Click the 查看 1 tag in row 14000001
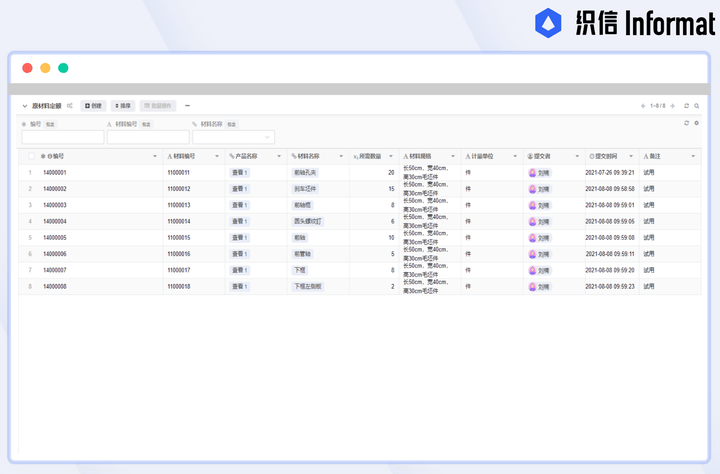The width and height of the screenshot is (720, 474). 240,173
